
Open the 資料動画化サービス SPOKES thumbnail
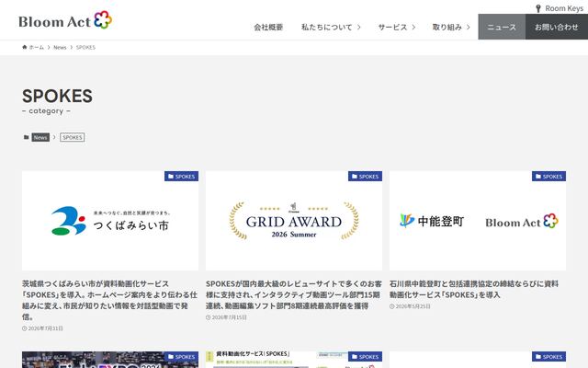tap(294, 360)
